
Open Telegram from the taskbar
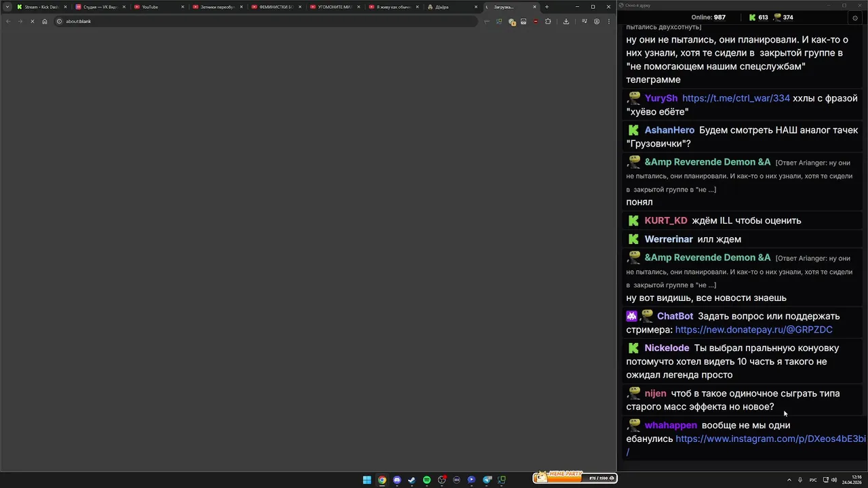[x=487, y=480]
